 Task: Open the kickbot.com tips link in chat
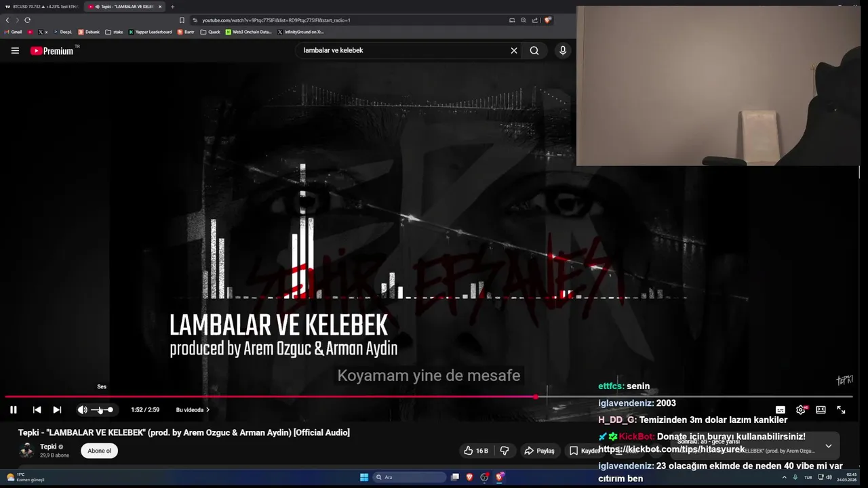(671, 449)
